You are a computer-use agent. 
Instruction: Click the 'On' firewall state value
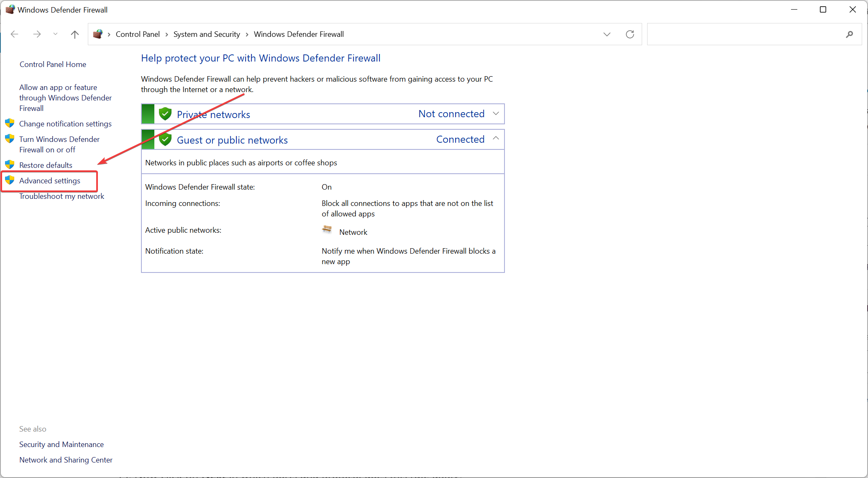[327, 187]
